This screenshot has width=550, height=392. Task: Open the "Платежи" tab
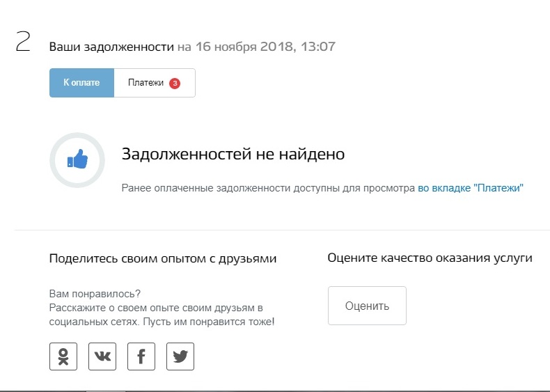tap(146, 83)
